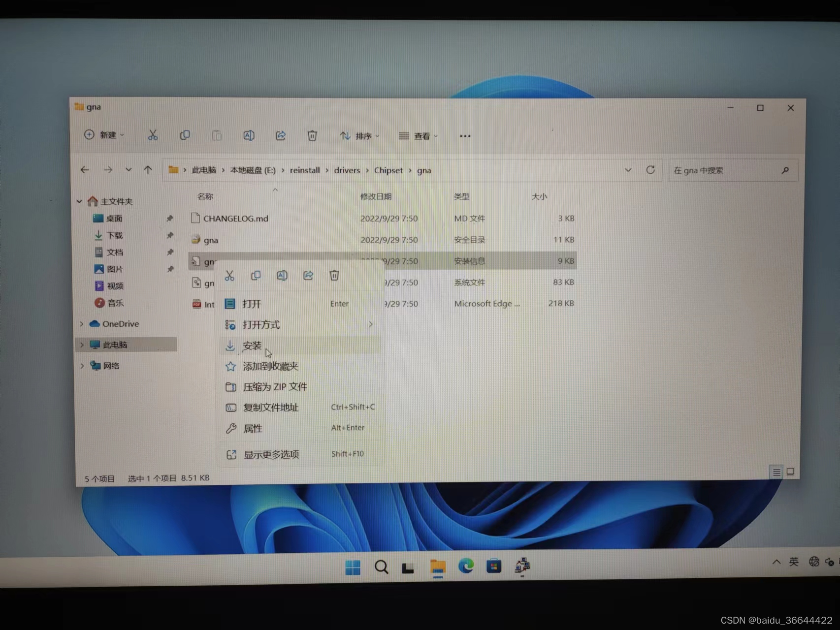Click the reinstall breadcrumb

point(305,170)
